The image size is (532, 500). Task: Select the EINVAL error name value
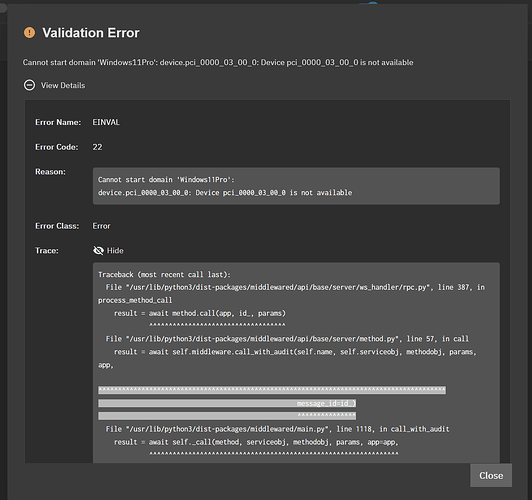tap(106, 122)
